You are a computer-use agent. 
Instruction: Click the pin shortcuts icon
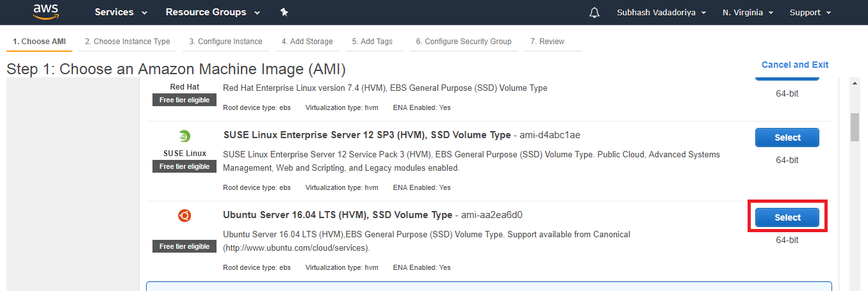point(284,12)
